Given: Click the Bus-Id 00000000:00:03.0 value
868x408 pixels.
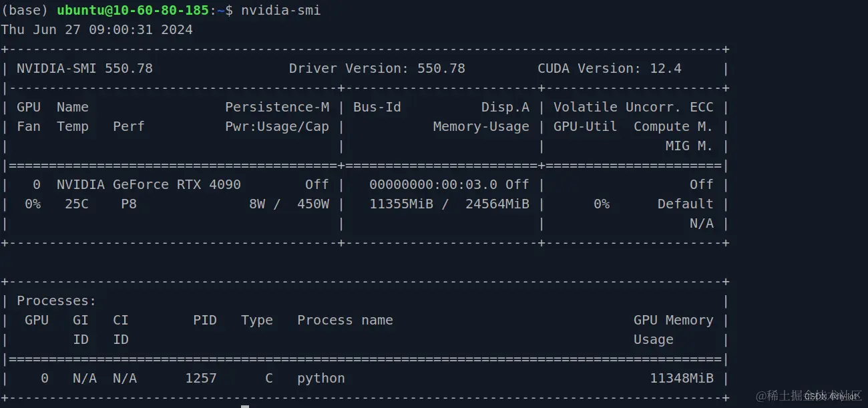Looking at the screenshot, I should (x=433, y=185).
